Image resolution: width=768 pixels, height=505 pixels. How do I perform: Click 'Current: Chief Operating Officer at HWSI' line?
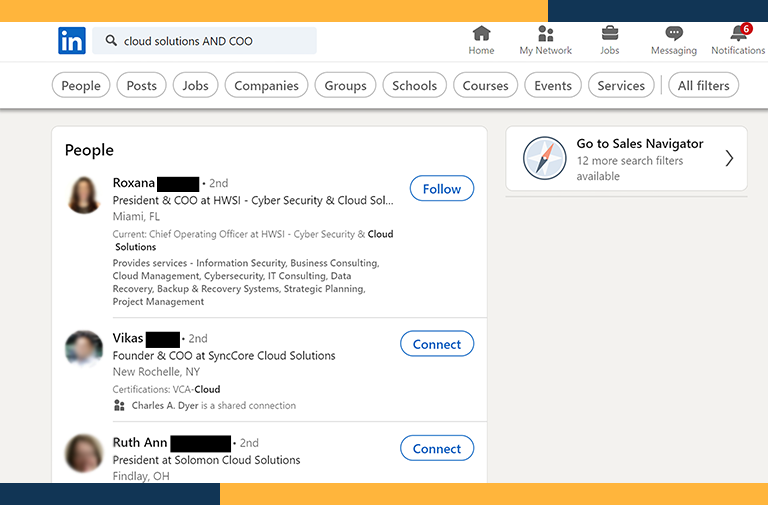tap(253, 240)
